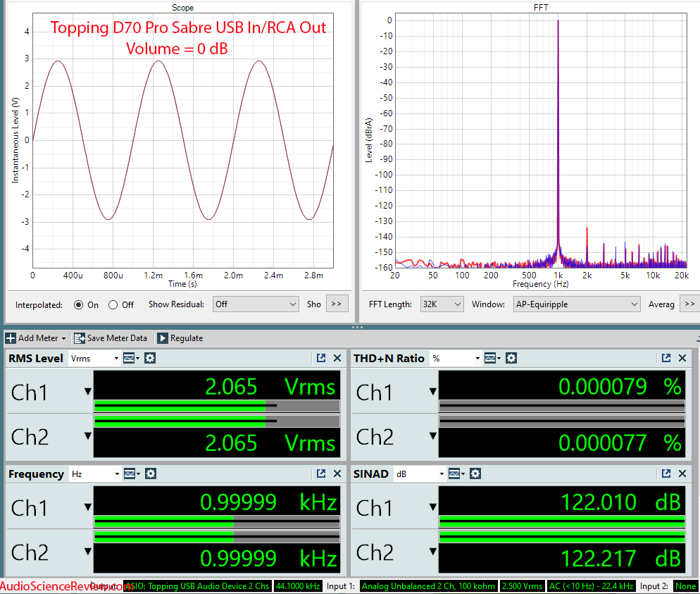The height and width of the screenshot is (594, 700).
Task: Close the THD+N Ratio meter
Action: [682, 358]
